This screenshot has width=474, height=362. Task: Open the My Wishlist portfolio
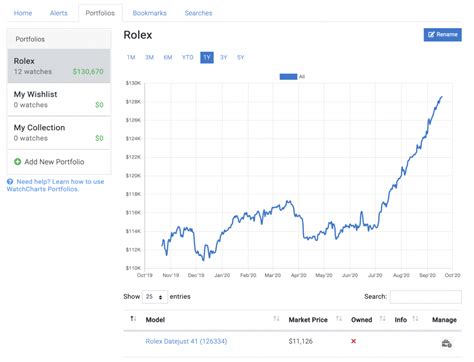(x=59, y=99)
